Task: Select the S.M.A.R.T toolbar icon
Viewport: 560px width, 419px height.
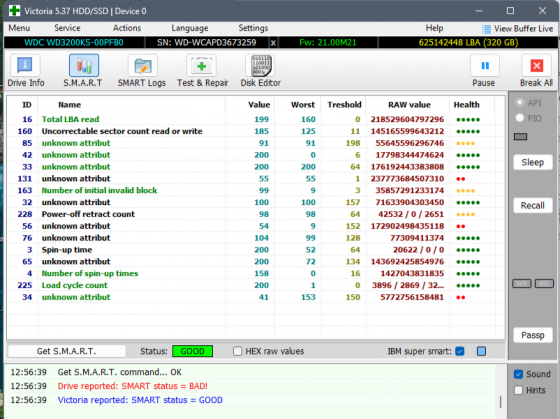Action: coord(84,65)
